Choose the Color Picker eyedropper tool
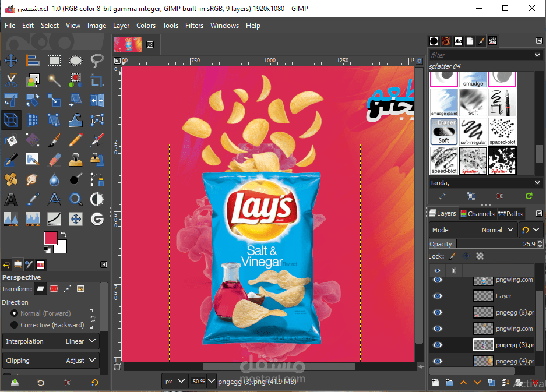Screen dimensions: 546x392 point(33,199)
